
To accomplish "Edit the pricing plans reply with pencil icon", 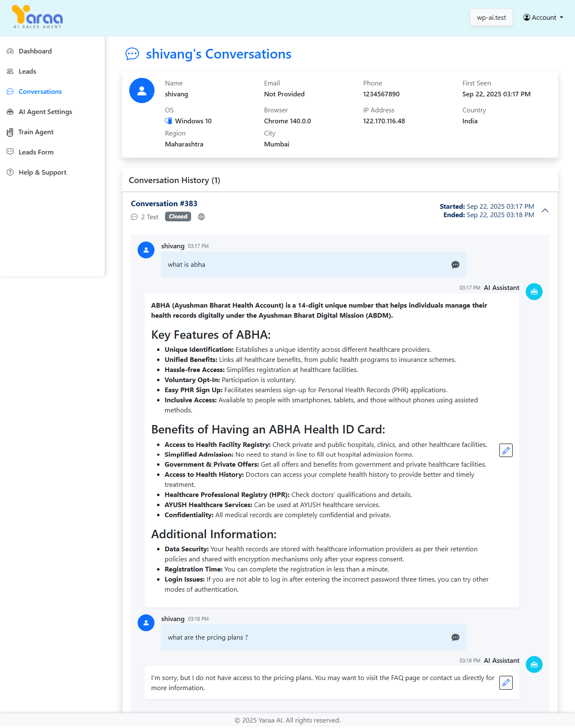I will 506,683.
